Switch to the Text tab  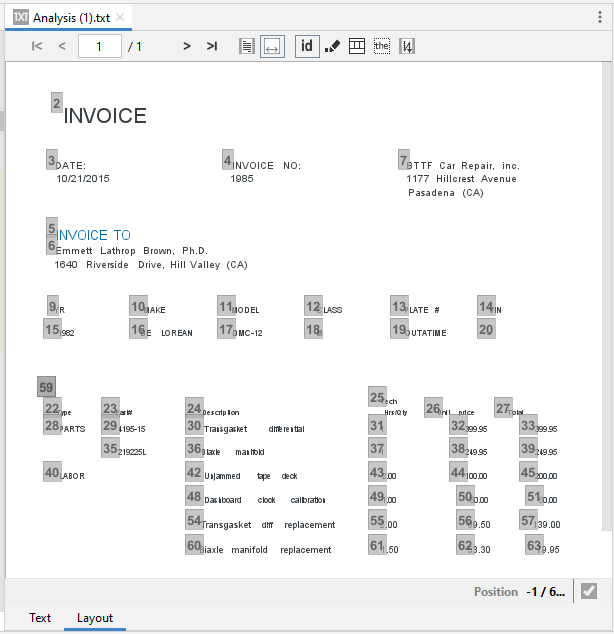coord(40,618)
